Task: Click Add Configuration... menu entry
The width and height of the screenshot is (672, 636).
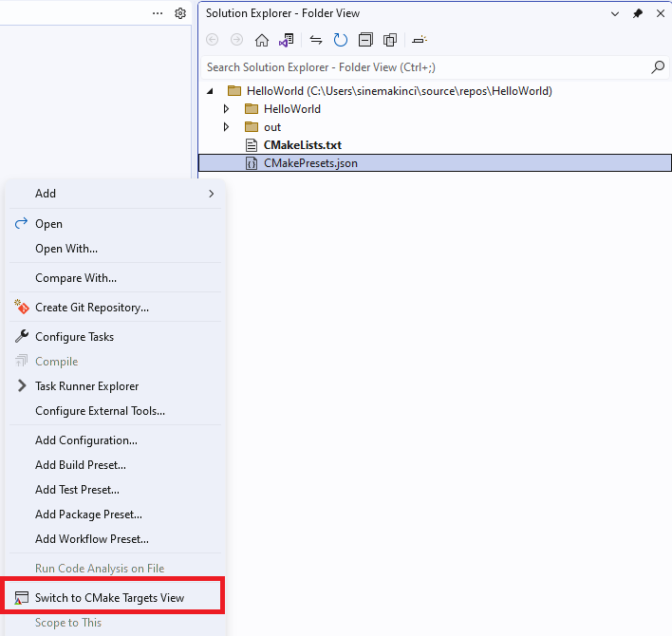Action: (x=115, y=440)
